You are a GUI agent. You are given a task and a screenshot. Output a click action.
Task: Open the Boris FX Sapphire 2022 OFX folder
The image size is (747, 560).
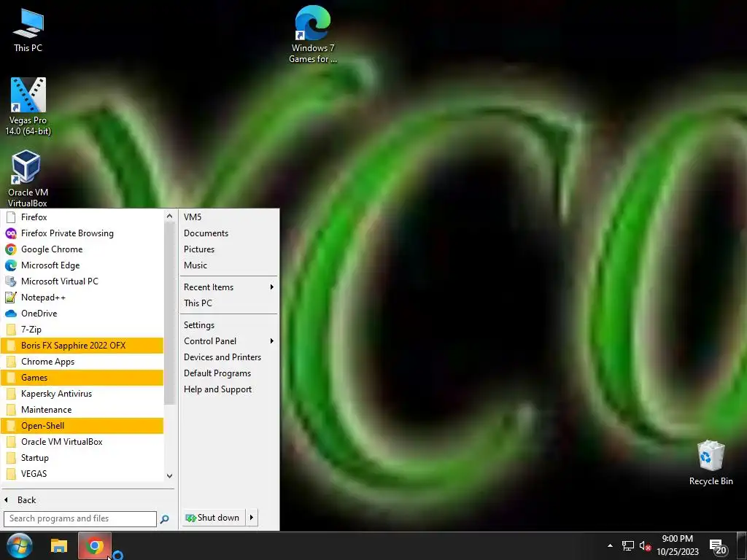click(x=82, y=346)
